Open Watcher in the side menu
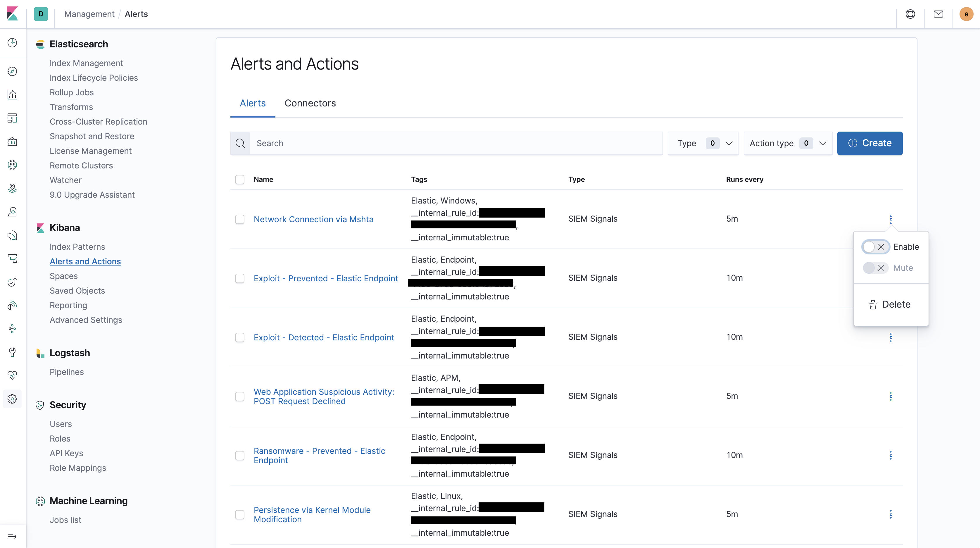Screen dimensions: 980x548 click(65, 180)
